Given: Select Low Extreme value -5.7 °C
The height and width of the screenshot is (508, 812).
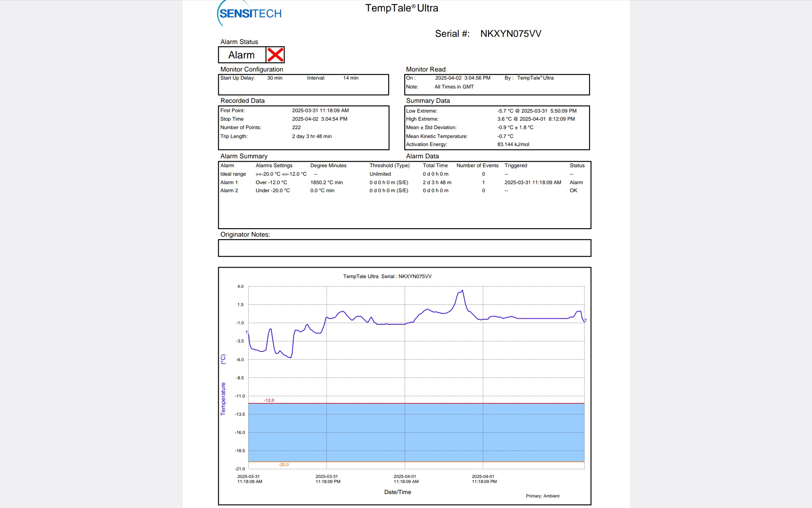Looking at the screenshot, I should [x=505, y=111].
